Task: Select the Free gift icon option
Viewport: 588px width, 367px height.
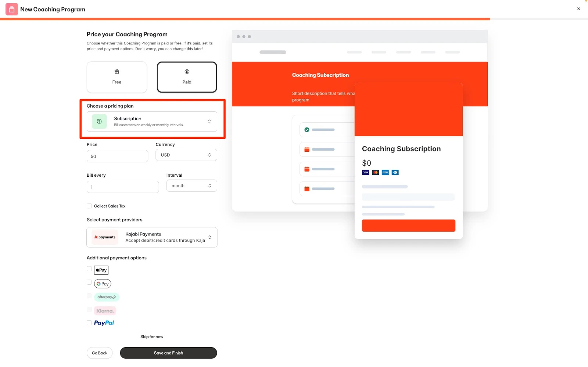Action: (116, 72)
